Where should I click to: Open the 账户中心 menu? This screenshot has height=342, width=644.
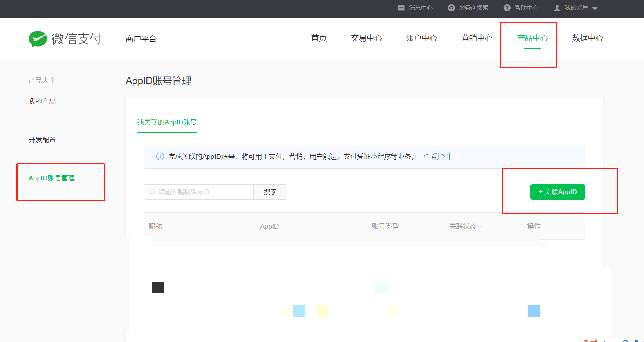pos(421,38)
